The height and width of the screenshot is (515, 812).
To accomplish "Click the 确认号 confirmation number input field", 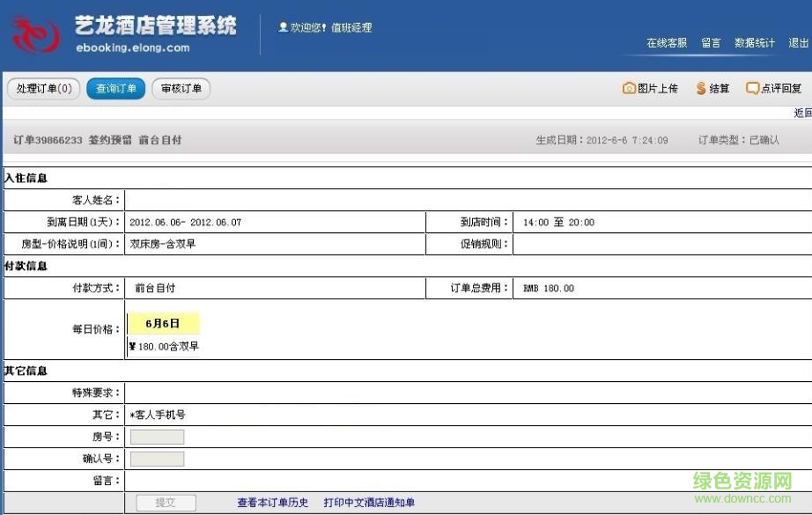I will 157,458.
